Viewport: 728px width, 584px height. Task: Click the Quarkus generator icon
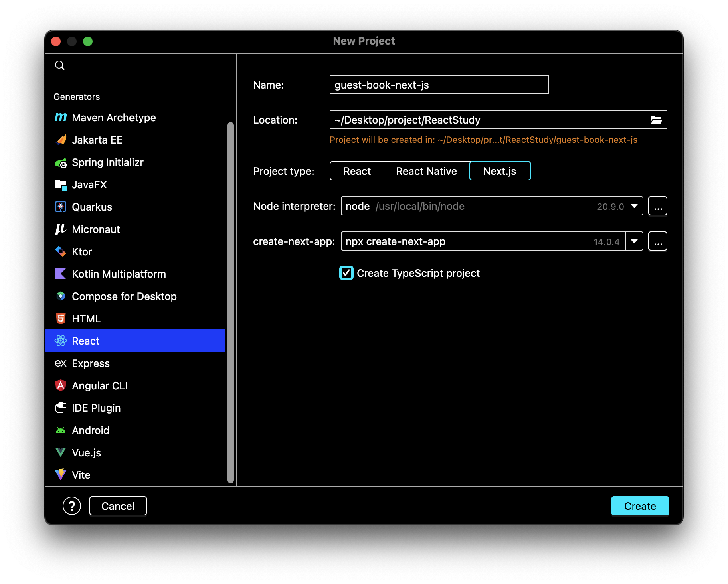(61, 207)
